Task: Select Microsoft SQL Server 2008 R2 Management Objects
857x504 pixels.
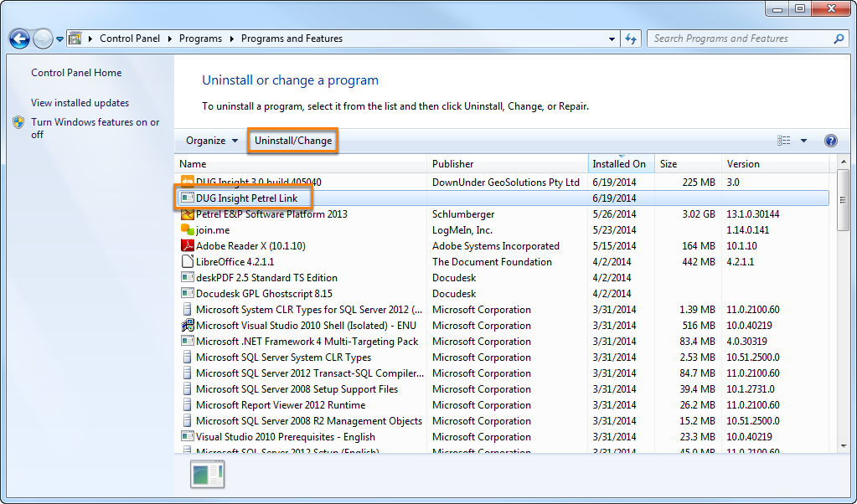Action: [x=504, y=421]
